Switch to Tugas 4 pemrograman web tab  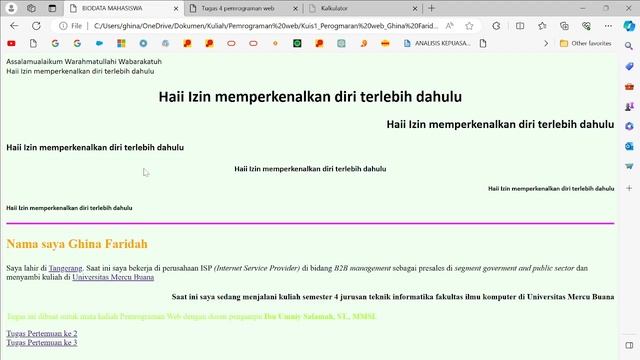click(x=244, y=8)
